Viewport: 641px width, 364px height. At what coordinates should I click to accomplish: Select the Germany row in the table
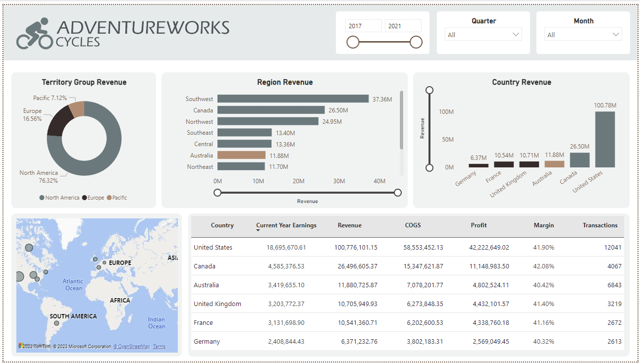[408, 341]
